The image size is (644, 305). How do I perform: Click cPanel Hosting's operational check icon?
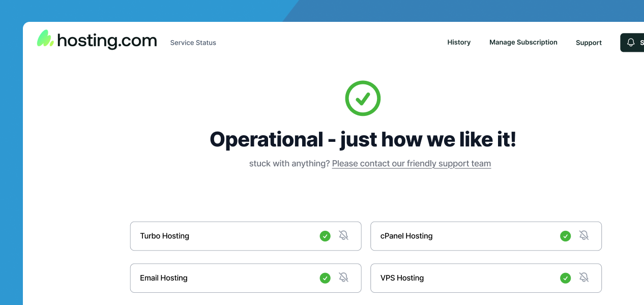click(565, 236)
